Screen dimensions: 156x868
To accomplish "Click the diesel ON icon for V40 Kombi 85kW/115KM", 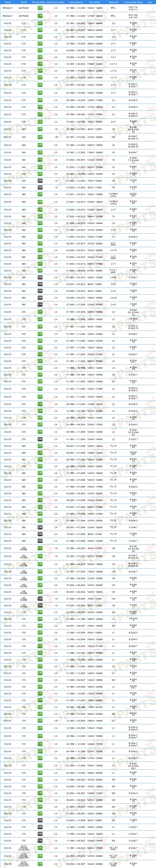I will [x=40, y=606].
